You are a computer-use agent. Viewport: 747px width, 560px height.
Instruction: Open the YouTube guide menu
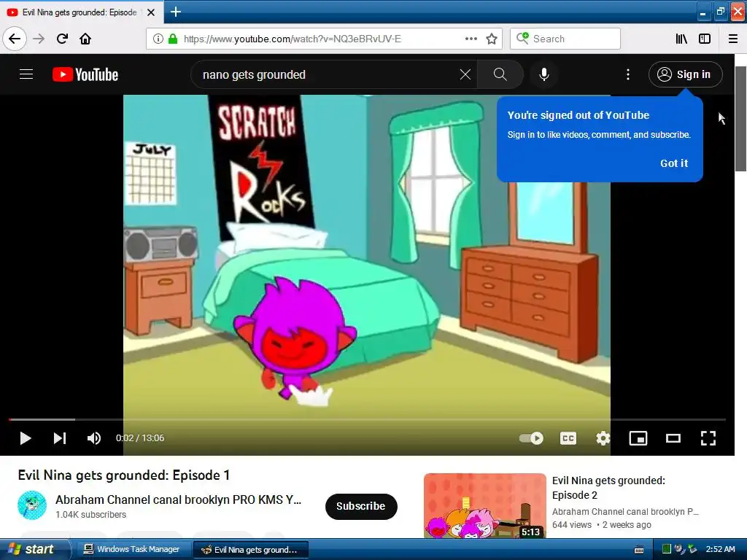pyautogui.click(x=26, y=74)
